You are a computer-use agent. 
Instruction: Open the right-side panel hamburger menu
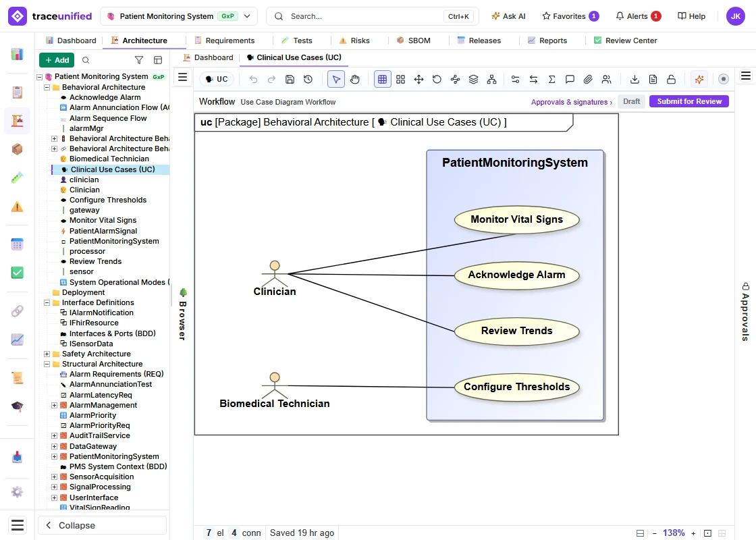(746, 76)
